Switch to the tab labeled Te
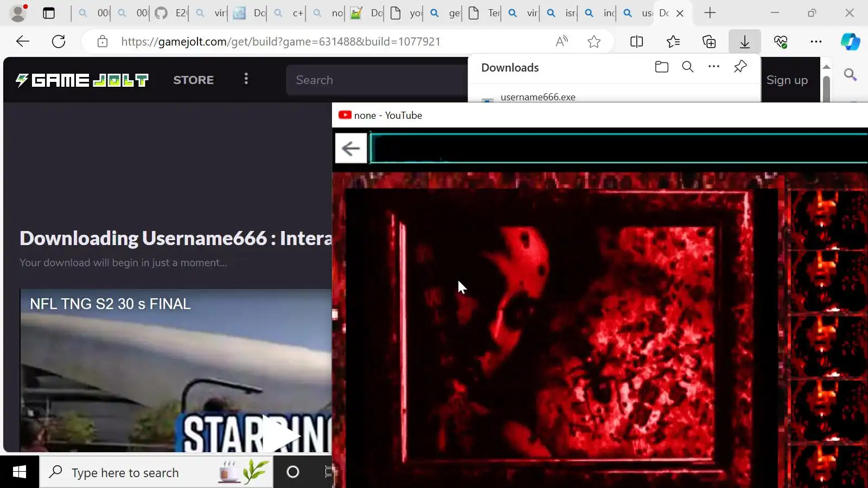 tap(484, 13)
